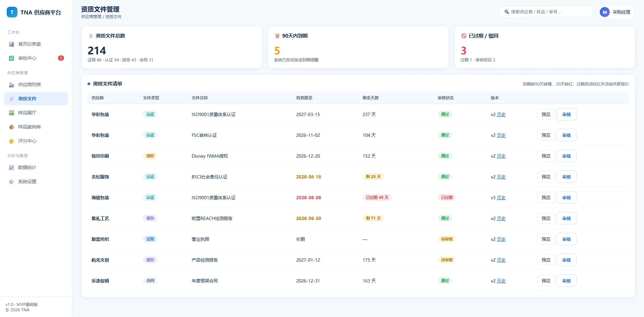This screenshot has height=317, width=644.
Task: Click the 剩余天数 column header
Action: point(371,98)
